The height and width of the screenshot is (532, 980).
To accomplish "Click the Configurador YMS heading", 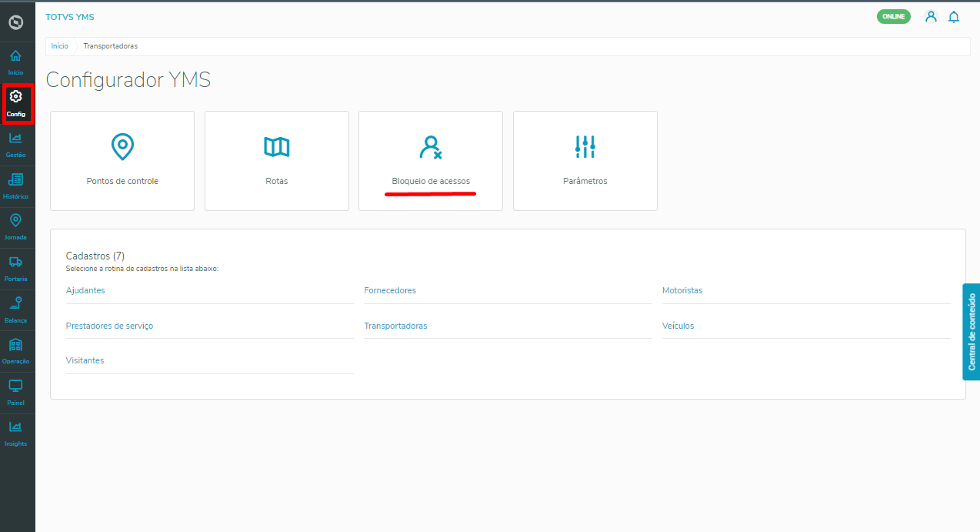I will pyautogui.click(x=128, y=79).
